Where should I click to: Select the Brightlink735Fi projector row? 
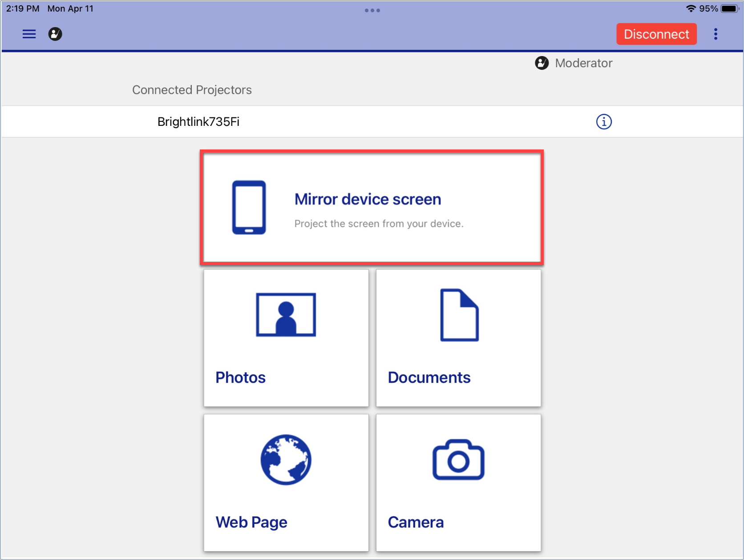(x=198, y=121)
